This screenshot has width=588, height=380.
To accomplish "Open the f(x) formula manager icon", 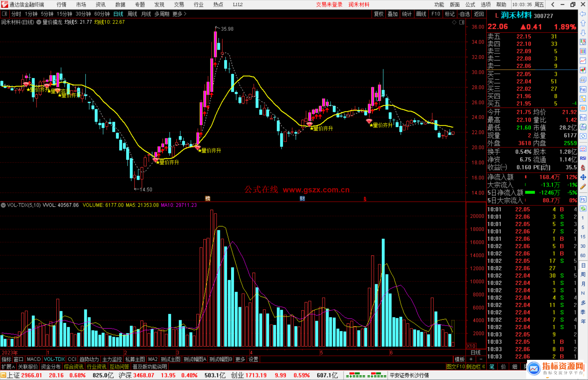I will coord(583,127).
